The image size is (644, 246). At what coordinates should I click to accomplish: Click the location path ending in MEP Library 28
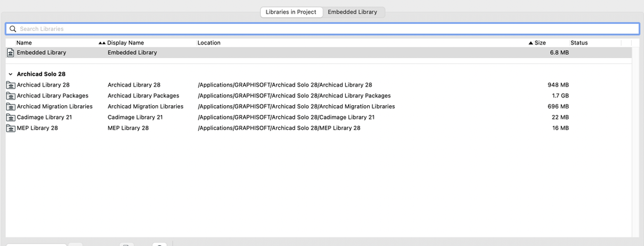click(x=279, y=128)
